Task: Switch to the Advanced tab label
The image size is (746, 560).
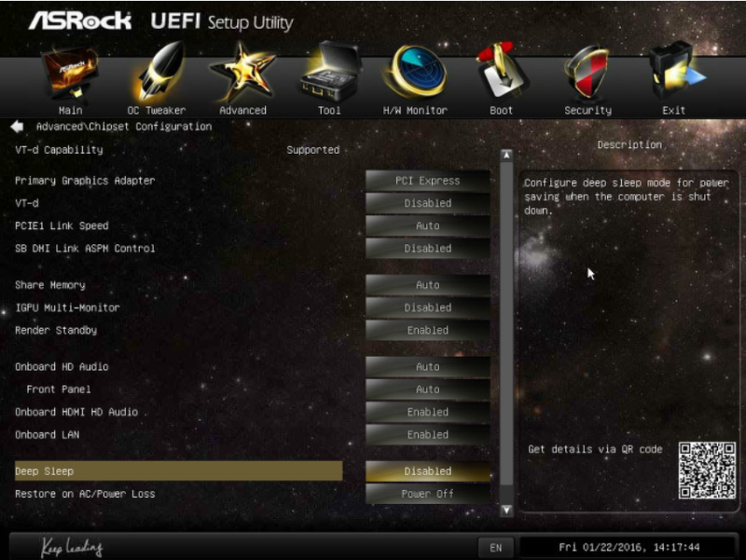Action: click(242, 110)
